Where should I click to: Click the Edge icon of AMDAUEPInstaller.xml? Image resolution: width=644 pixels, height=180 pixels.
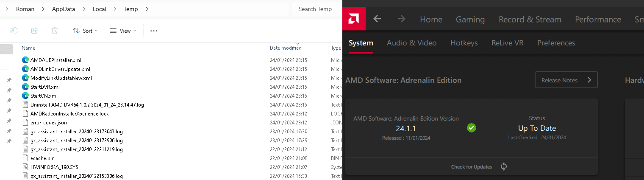pos(25,60)
